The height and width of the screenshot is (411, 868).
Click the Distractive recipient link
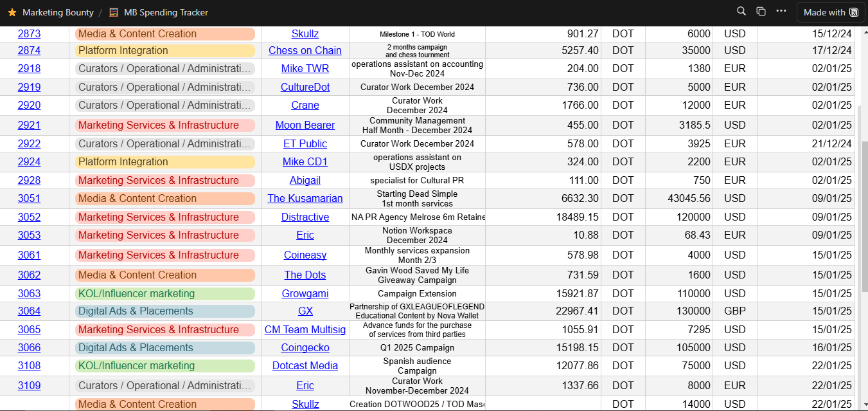tap(305, 217)
